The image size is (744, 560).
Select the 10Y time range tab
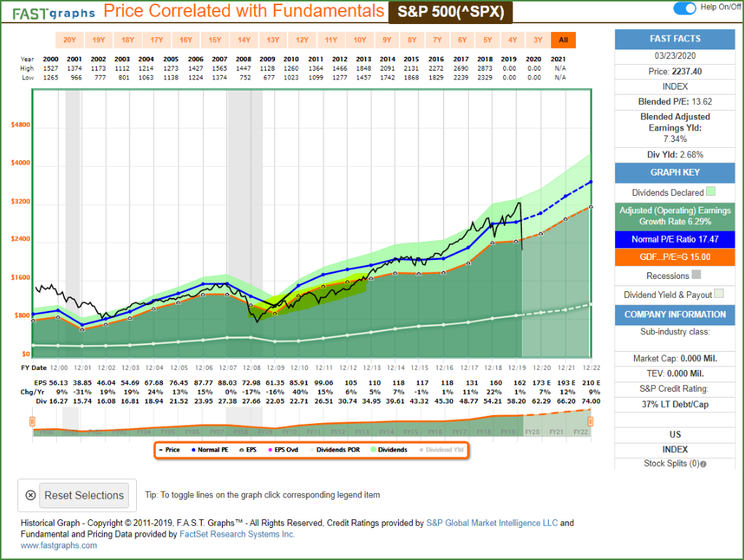point(359,40)
